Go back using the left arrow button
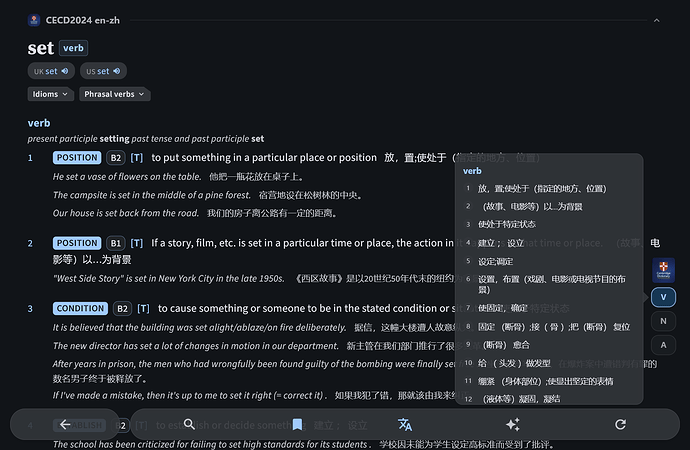This screenshot has height=450, width=690. tap(65, 425)
